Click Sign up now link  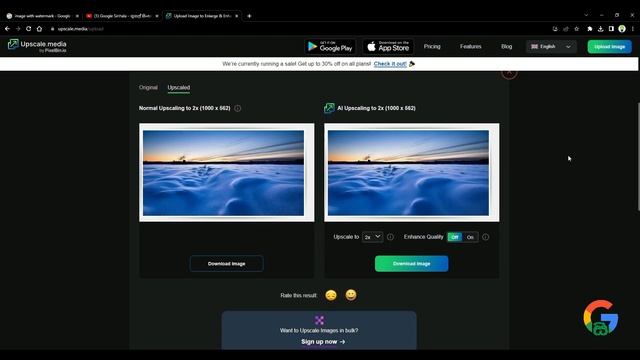click(x=323, y=342)
